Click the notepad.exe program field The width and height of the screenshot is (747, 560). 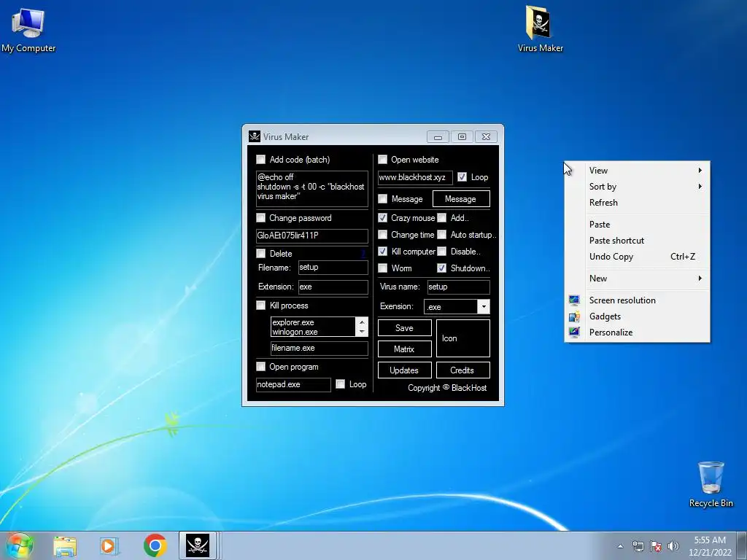click(x=293, y=384)
